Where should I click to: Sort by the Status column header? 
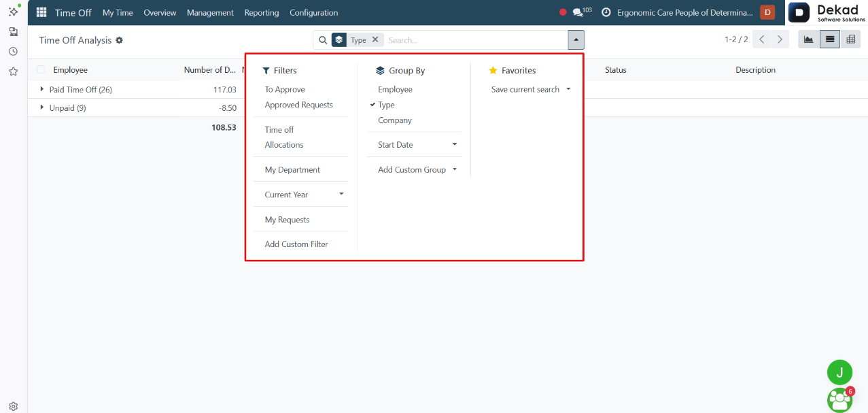coord(616,70)
